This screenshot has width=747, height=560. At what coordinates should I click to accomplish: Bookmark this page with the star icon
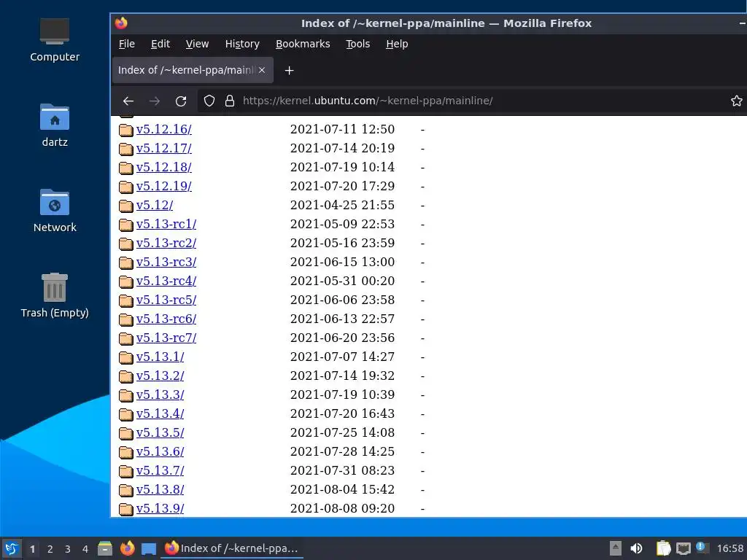[x=737, y=101]
